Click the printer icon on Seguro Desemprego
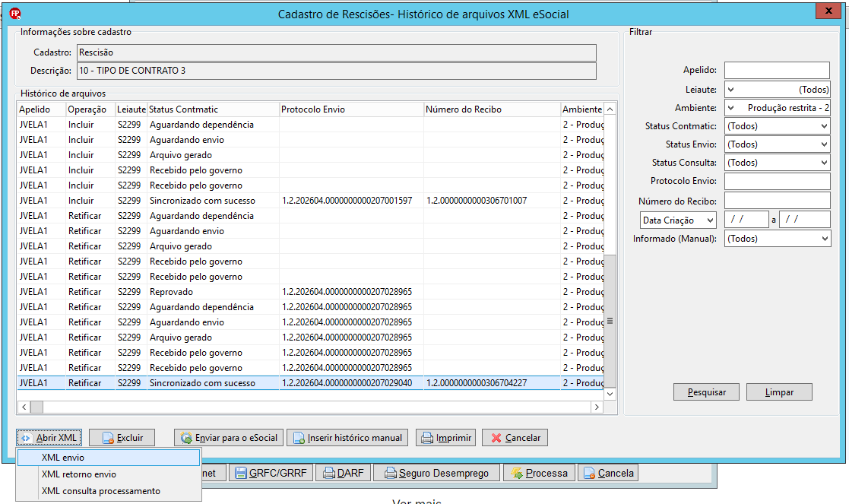 point(391,473)
